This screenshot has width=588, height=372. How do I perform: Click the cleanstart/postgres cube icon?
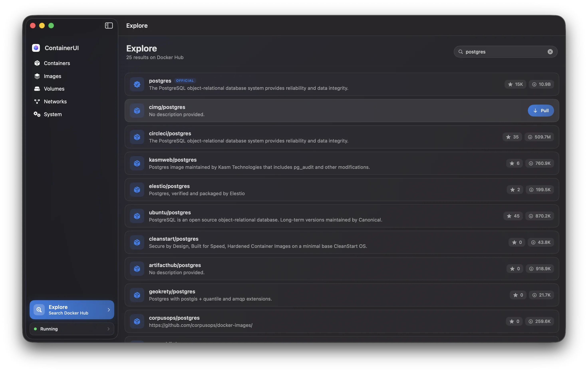click(137, 242)
